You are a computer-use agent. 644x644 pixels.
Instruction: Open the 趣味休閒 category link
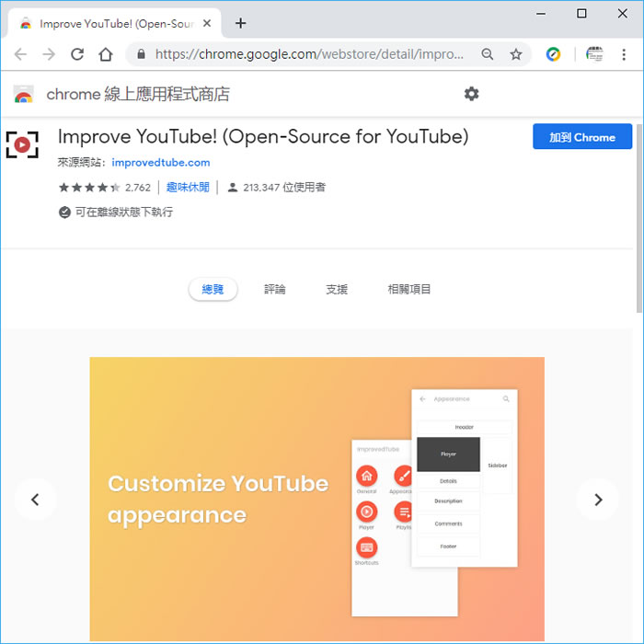[188, 188]
